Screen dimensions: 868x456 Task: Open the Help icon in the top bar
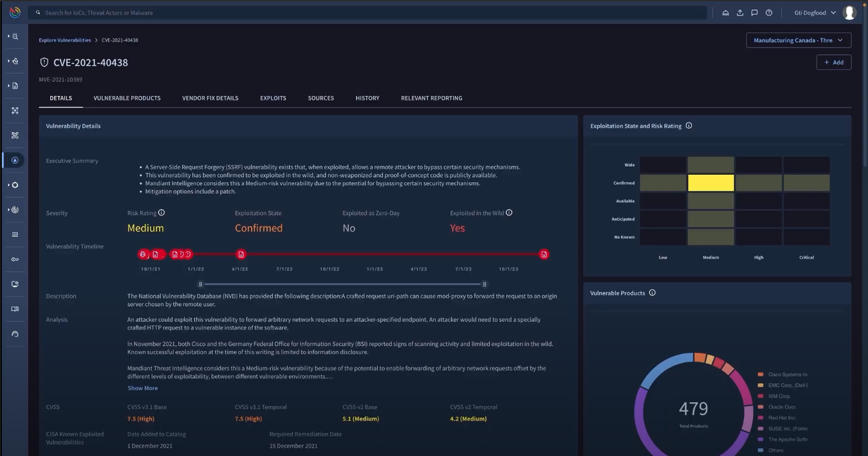(768, 12)
